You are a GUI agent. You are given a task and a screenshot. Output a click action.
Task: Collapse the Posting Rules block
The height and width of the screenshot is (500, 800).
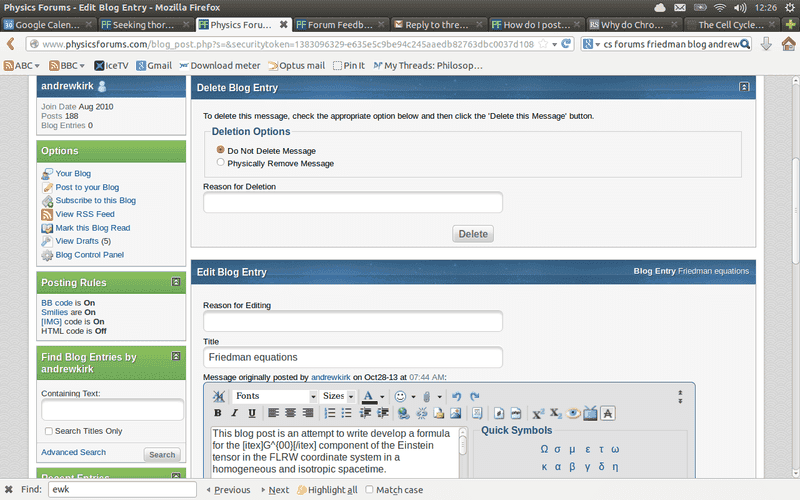click(x=176, y=282)
